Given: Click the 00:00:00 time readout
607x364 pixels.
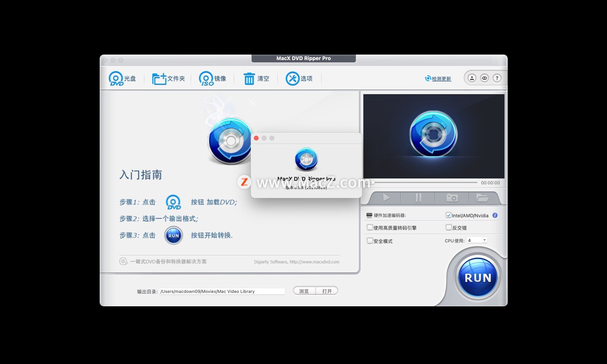Looking at the screenshot, I should [490, 183].
